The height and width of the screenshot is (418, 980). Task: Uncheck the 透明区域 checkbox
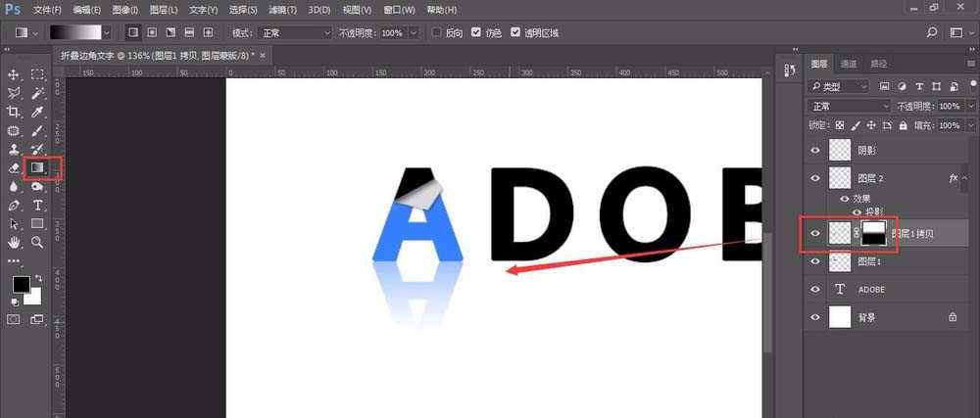coord(516,32)
